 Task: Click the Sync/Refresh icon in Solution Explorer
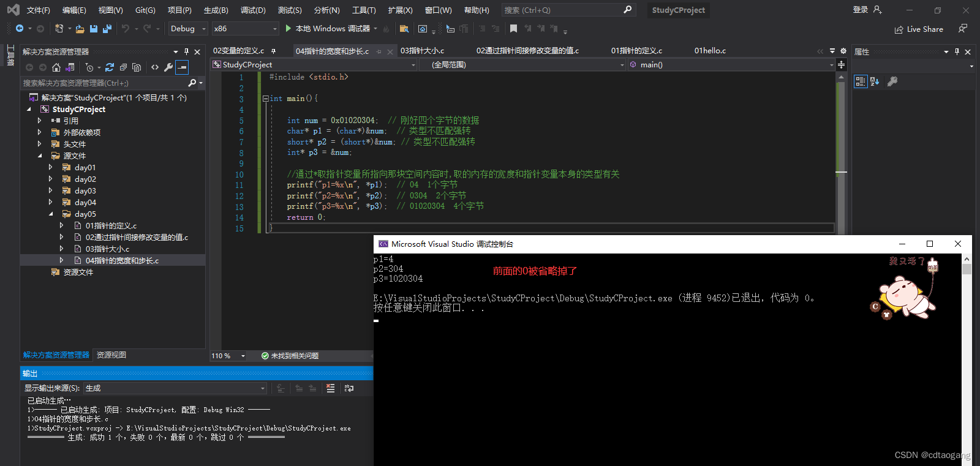tap(110, 67)
